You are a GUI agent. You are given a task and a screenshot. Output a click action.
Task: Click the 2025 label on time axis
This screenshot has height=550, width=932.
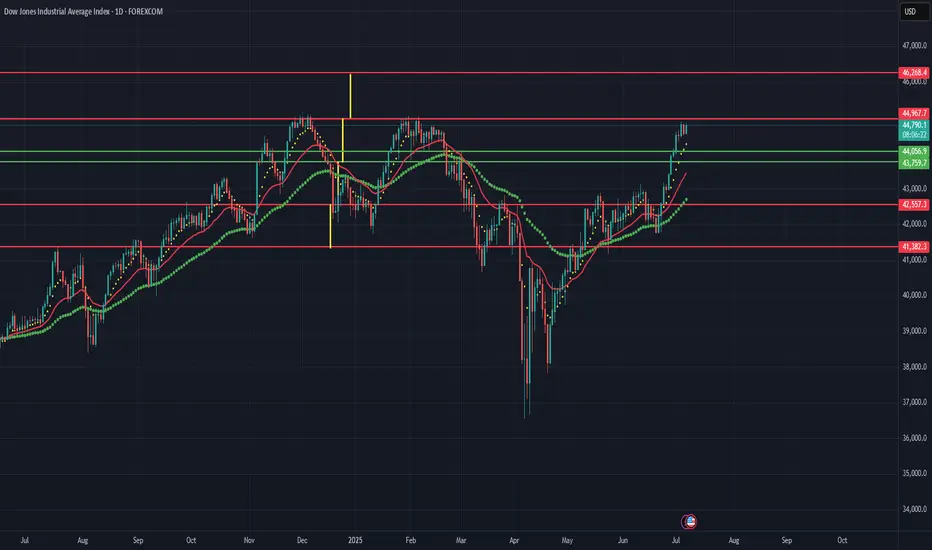coord(355,540)
